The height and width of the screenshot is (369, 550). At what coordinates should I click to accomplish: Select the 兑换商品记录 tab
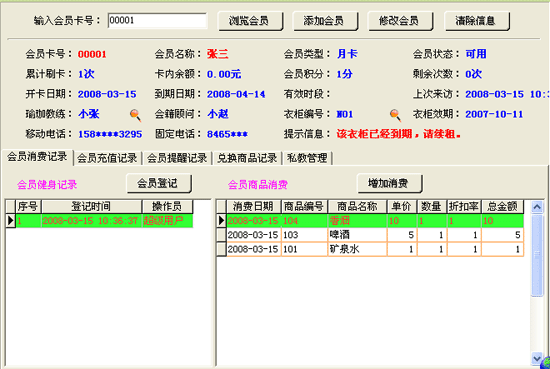point(247,158)
